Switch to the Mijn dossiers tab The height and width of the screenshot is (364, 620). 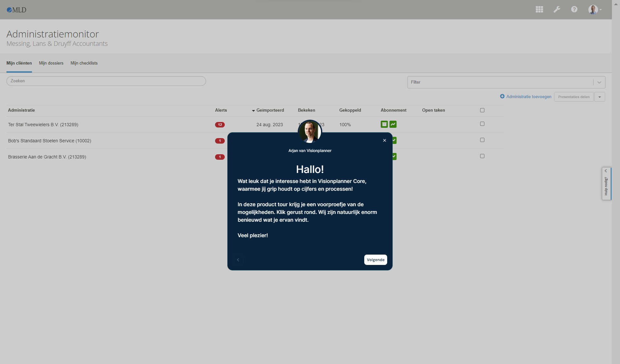51,63
